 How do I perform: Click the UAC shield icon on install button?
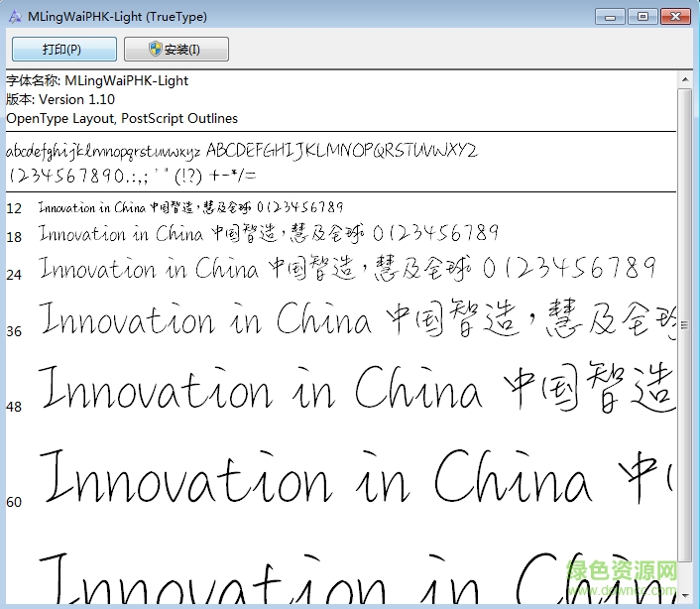pyautogui.click(x=156, y=50)
